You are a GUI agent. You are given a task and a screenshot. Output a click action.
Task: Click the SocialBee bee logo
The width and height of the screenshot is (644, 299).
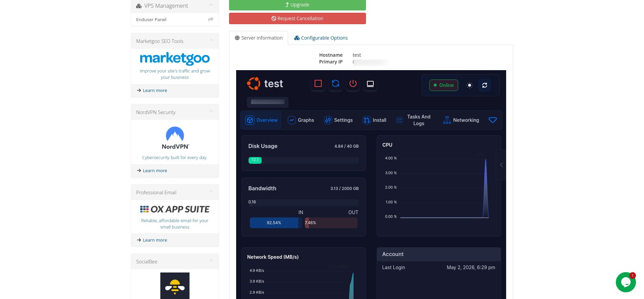tap(175, 286)
